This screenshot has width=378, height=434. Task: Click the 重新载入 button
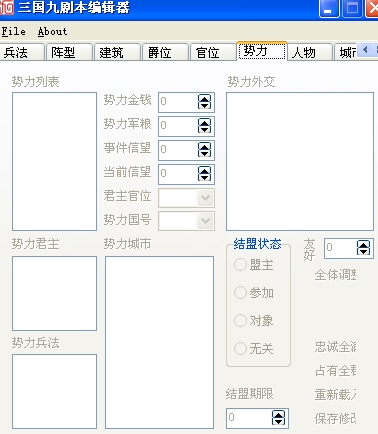coord(335,394)
